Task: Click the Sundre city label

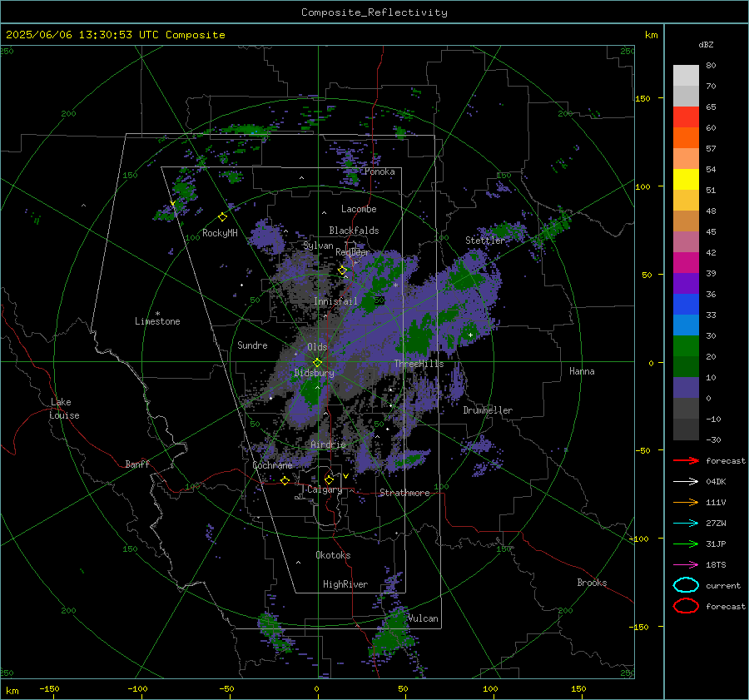Action: coord(252,345)
